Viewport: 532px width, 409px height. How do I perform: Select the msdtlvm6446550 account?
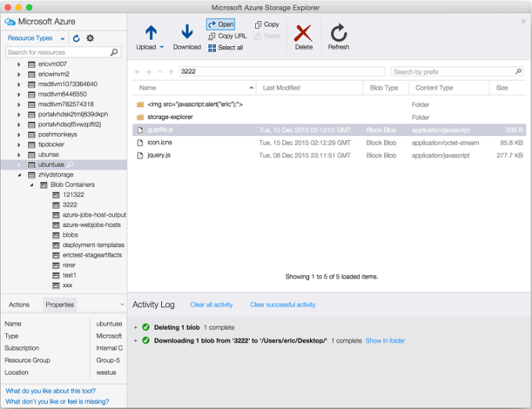tap(62, 95)
